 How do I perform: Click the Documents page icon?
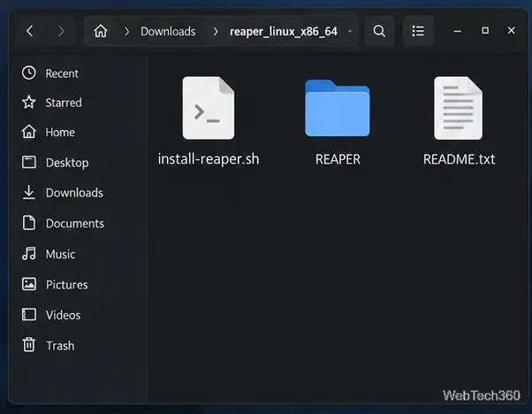pos(29,223)
